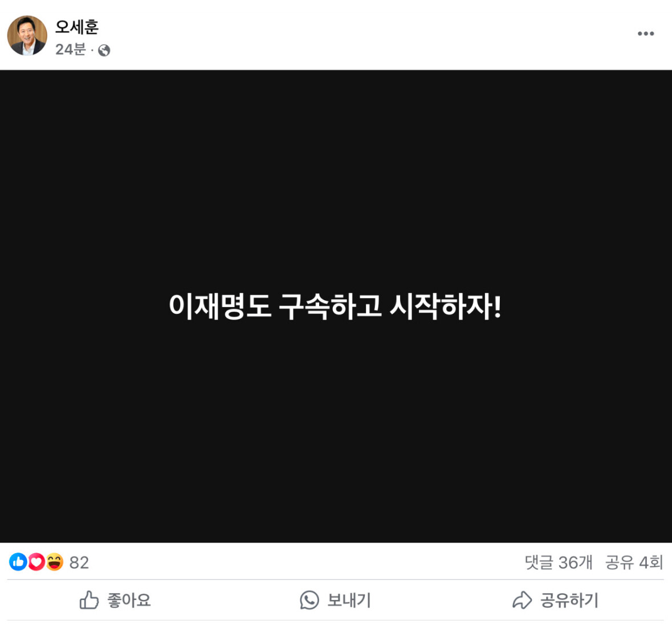Click the profile picture avatar
672x625 pixels.
pyautogui.click(x=27, y=35)
